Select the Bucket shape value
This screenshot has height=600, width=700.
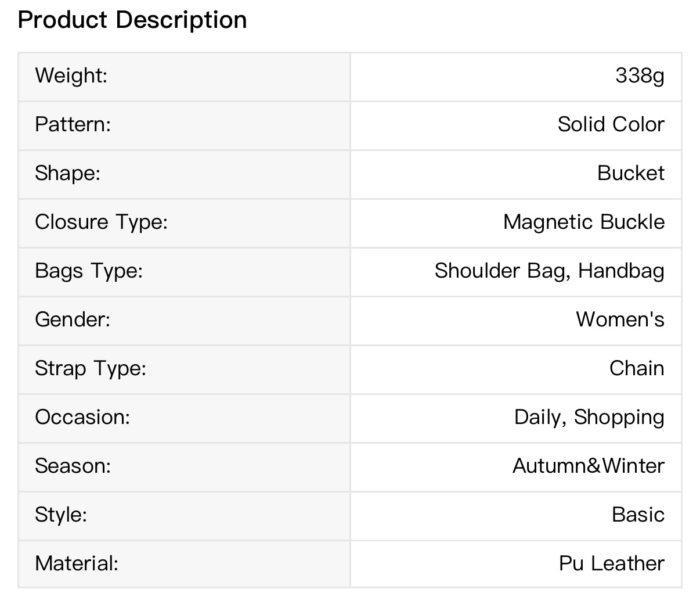pyautogui.click(x=630, y=173)
